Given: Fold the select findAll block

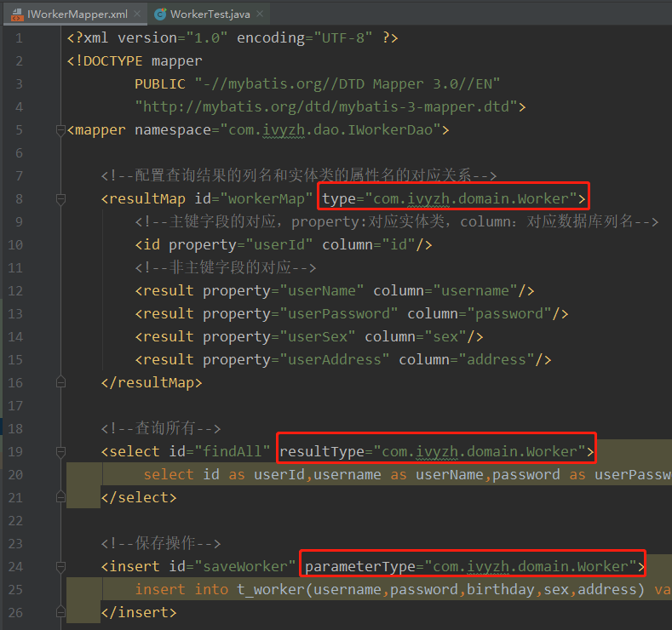Looking at the screenshot, I should (60, 451).
